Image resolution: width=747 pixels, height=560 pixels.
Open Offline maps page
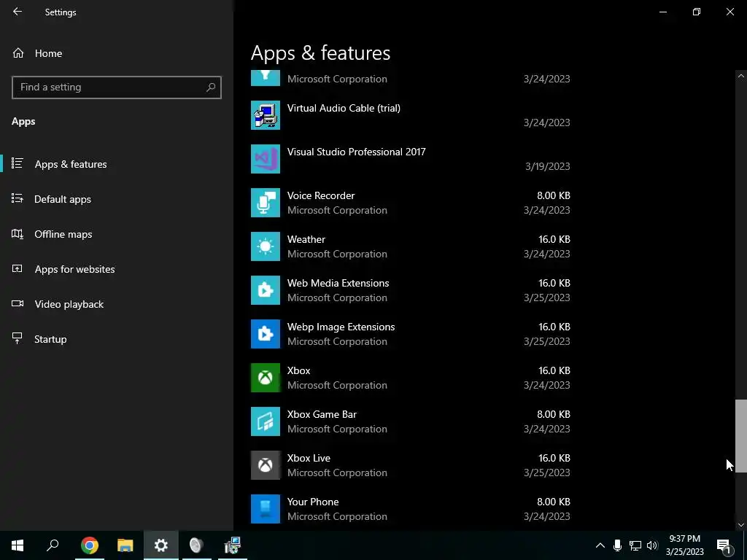pos(117,234)
